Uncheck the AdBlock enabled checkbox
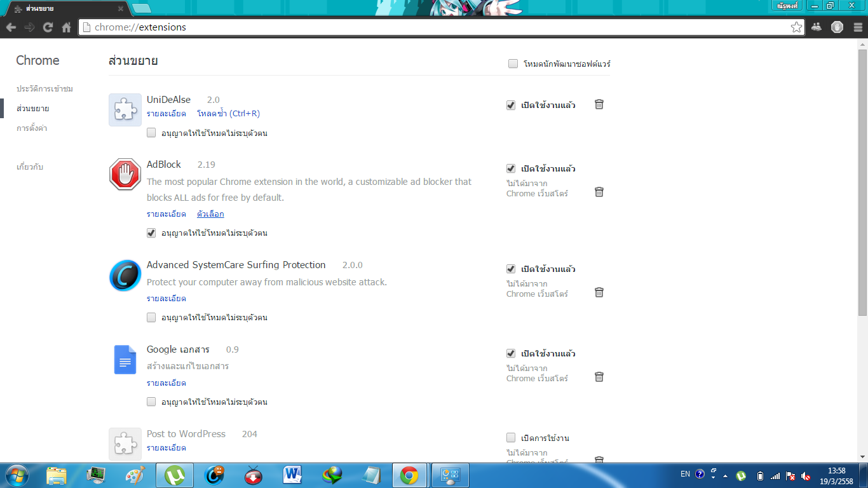This screenshot has height=488, width=868. click(511, 168)
